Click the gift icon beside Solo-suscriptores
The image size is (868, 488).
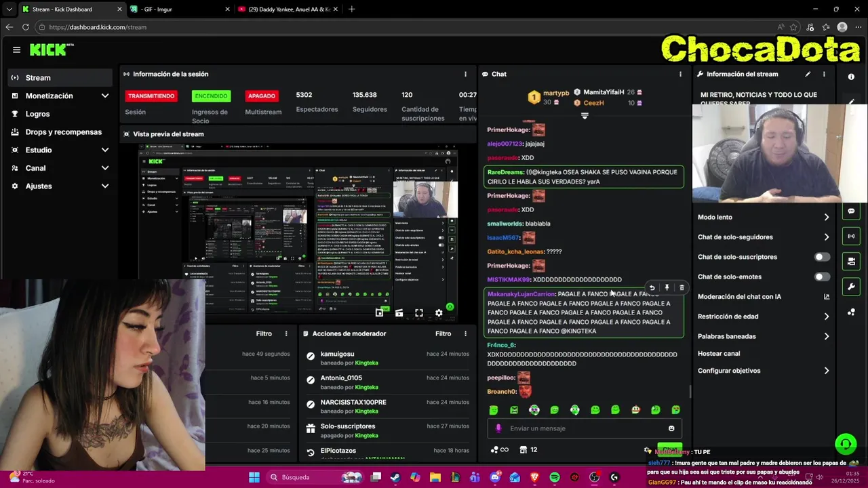pyautogui.click(x=311, y=428)
